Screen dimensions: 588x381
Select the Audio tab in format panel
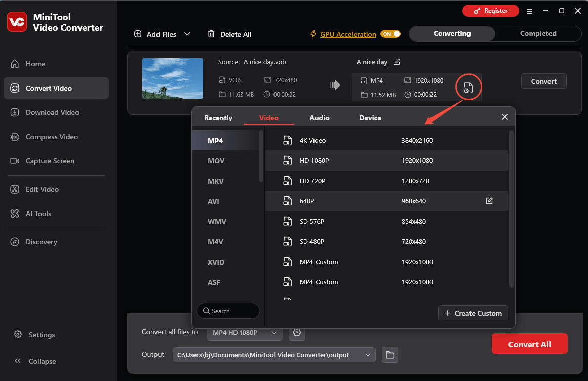click(320, 118)
